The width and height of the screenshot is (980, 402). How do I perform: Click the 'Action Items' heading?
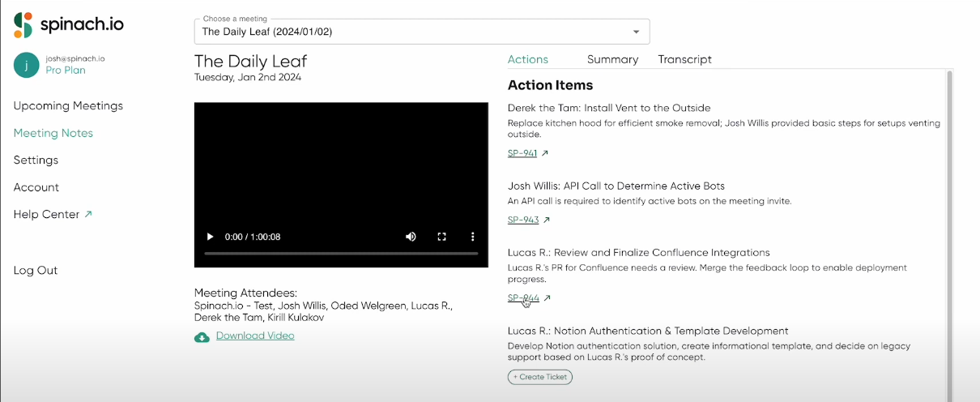(550, 85)
